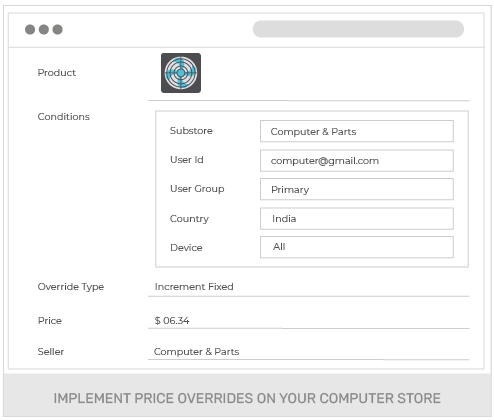Click the Override Type value Increment Fixed
Viewport: 494px width, 420px height.
click(194, 287)
